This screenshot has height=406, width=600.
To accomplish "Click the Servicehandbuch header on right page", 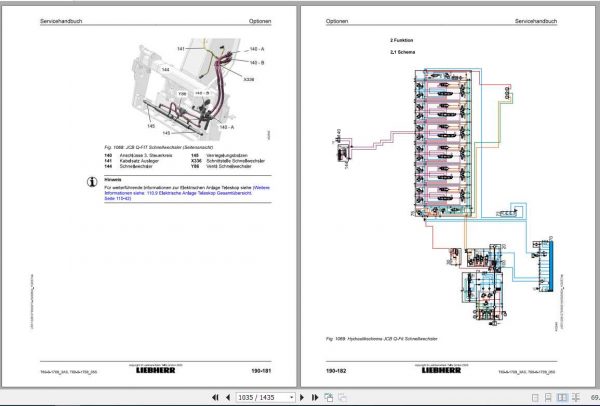I will click(536, 21).
